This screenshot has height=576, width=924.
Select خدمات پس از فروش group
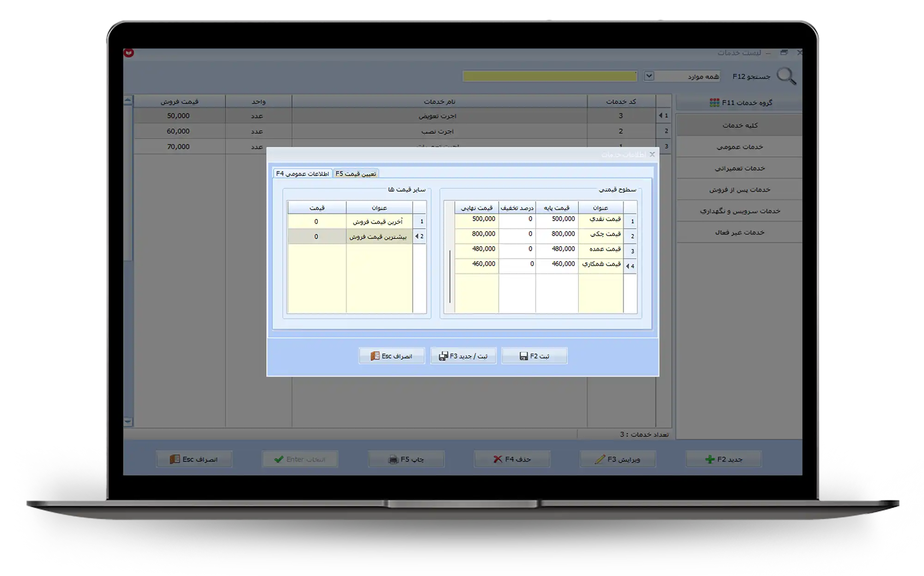[739, 189]
